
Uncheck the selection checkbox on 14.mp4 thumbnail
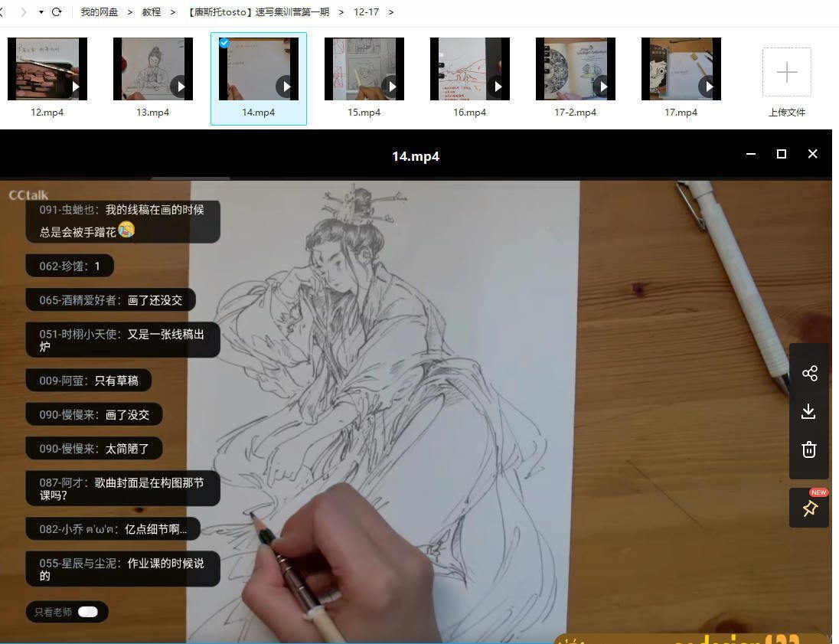224,43
